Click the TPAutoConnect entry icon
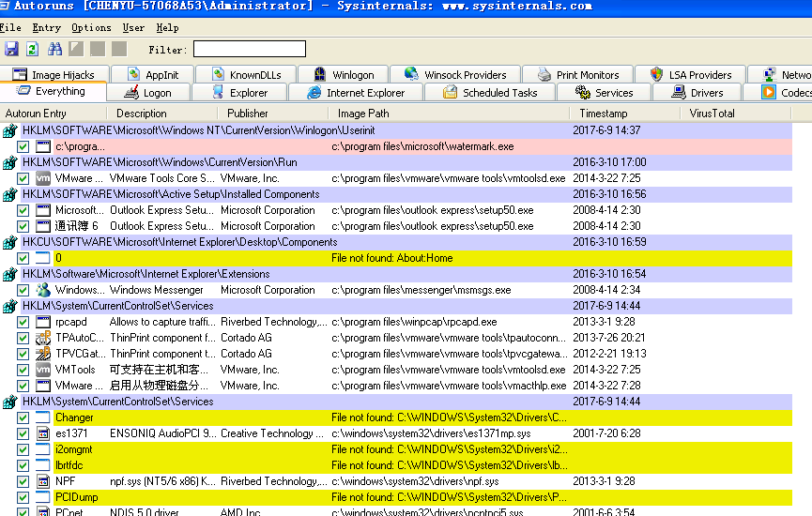 tap(43, 338)
